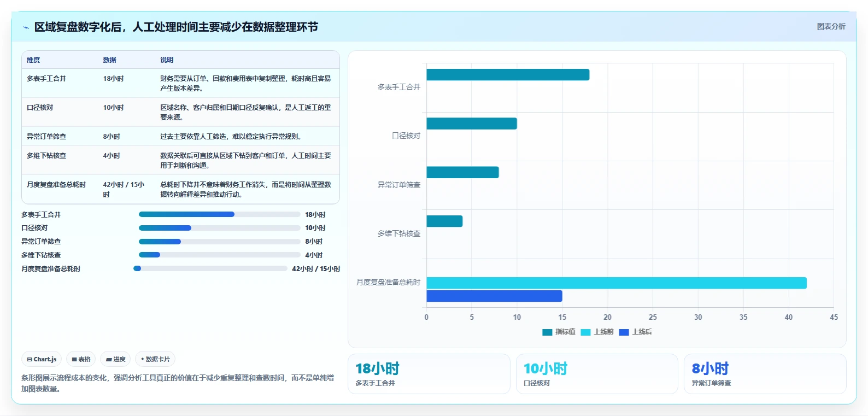Click the 图表分析 label in header

[831, 26]
